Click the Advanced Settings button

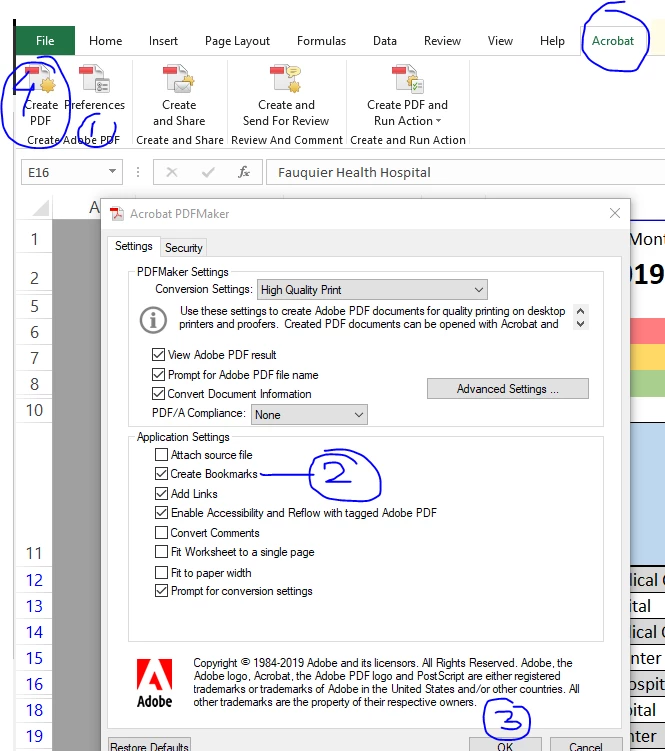pos(507,388)
